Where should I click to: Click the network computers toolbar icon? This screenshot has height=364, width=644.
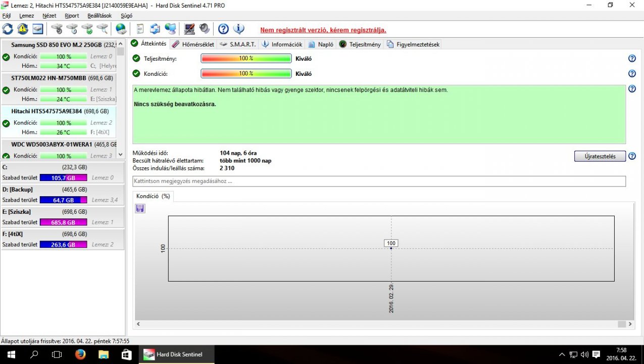pos(170,29)
